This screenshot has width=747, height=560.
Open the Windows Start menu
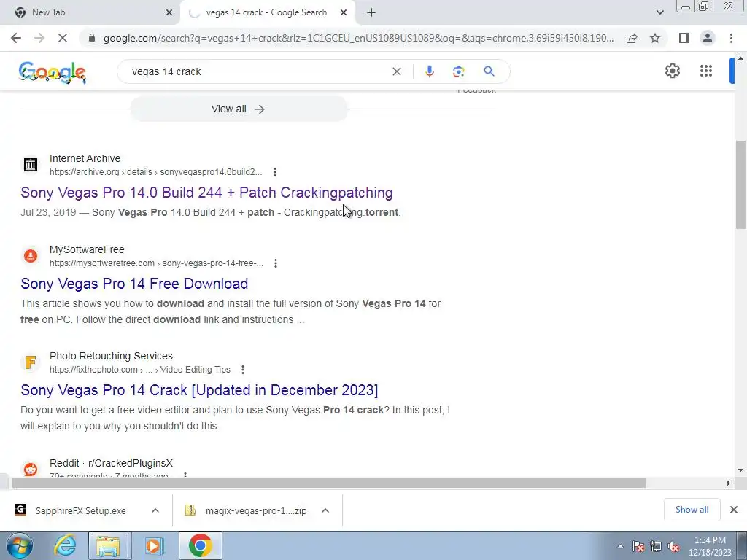click(x=19, y=545)
